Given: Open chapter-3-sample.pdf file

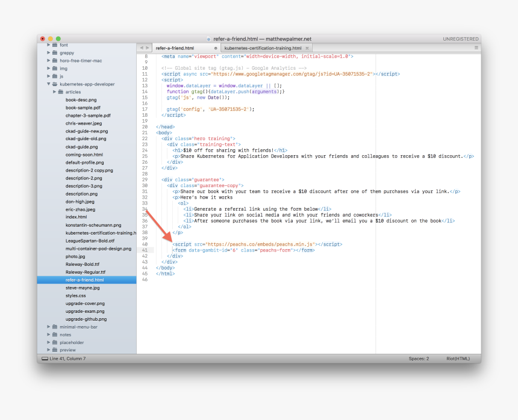Looking at the screenshot, I should point(88,116).
